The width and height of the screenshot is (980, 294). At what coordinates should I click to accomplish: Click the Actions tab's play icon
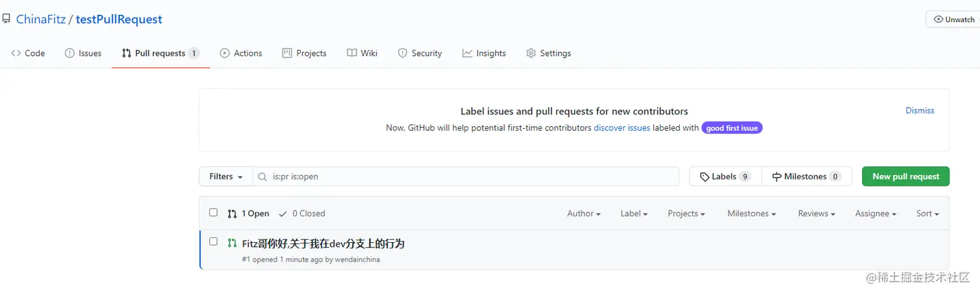(225, 53)
